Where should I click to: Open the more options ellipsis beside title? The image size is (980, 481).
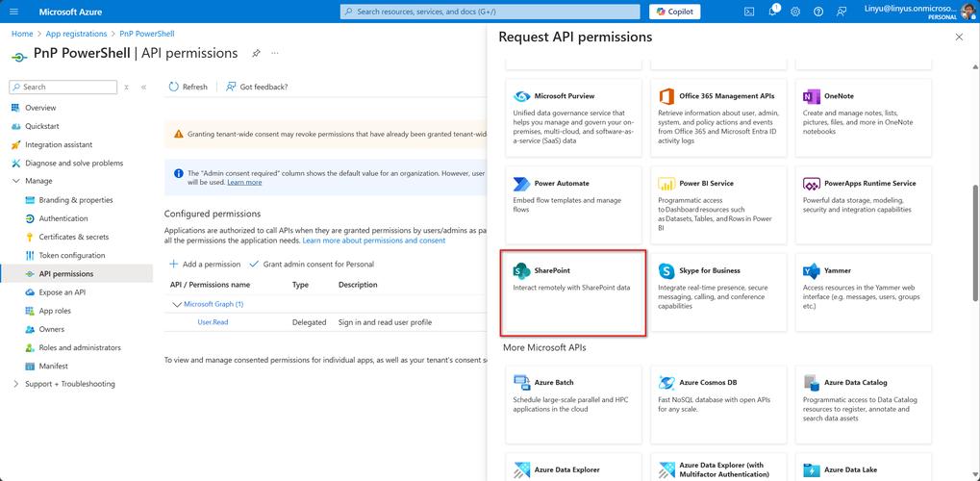point(274,53)
